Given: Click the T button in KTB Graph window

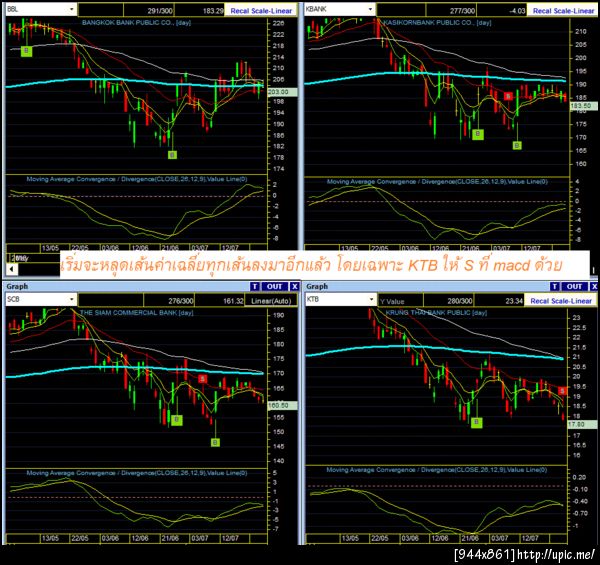Looking at the screenshot, I should (554, 287).
